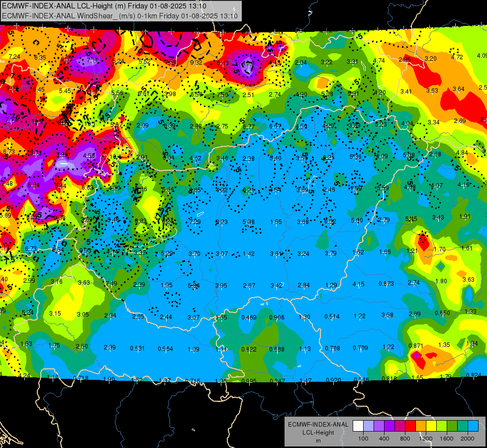487x448 pixels.
Task: Click the grid value 3.05
Action: pyautogui.click(x=83, y=314)
